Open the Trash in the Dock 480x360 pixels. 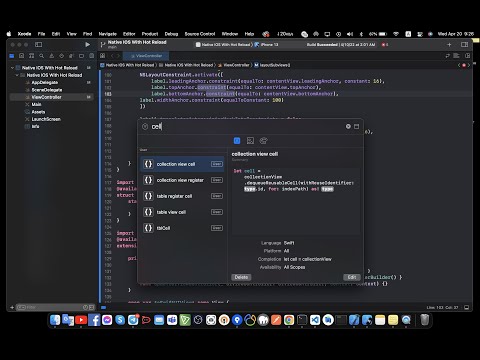pyautogui.click(x=424, y=320)
